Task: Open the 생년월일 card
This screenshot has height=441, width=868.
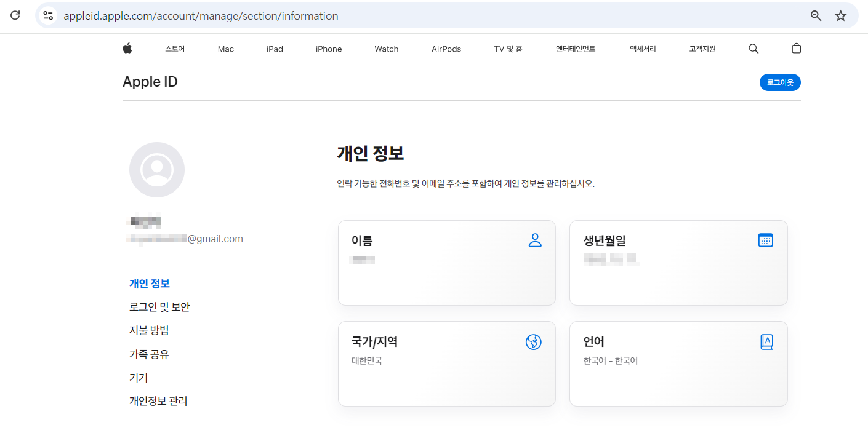Action: click(x=678, y=263)
